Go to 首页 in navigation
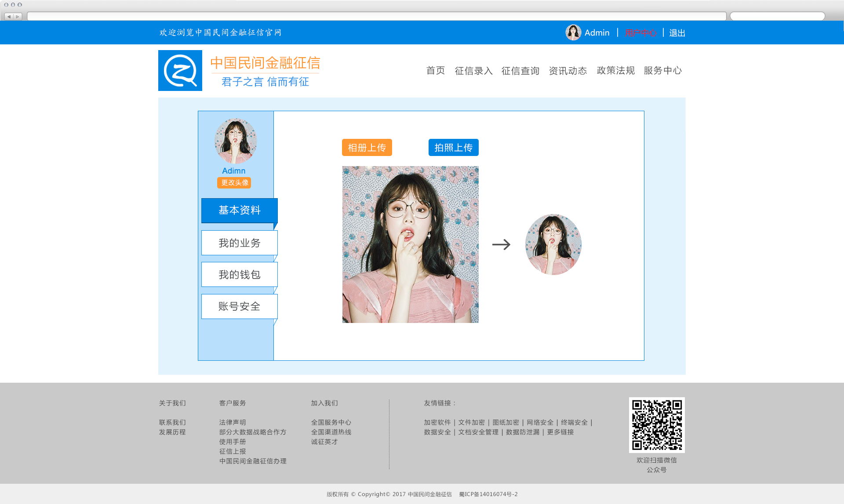The height and width of the screenshot is (504, 844). click(436, 70)
